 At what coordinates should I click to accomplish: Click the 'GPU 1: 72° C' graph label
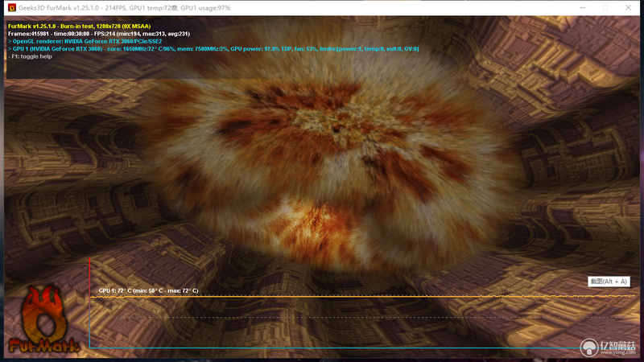coord(148,290)
